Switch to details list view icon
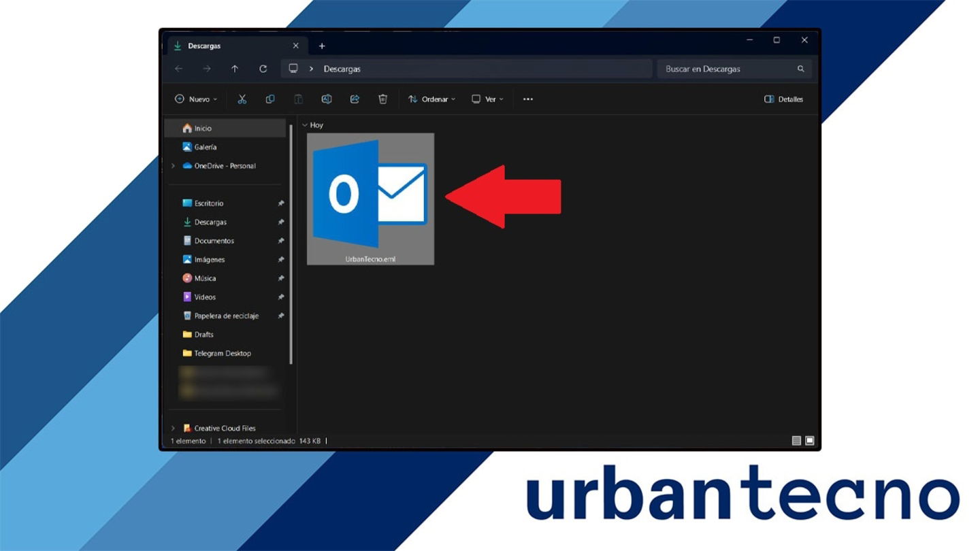This screenshot has width=980, height=551. [x=796, y=441]
